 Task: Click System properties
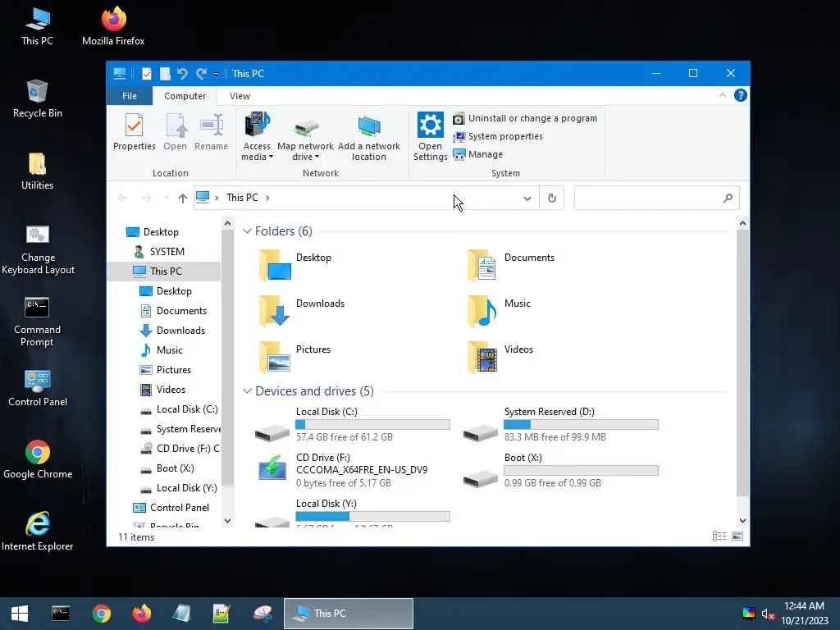coord(498,137)
